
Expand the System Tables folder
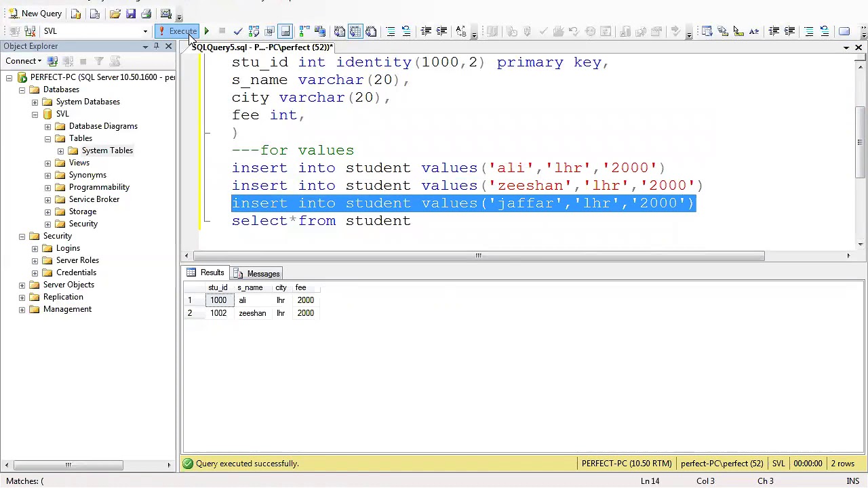pos(60,150)
